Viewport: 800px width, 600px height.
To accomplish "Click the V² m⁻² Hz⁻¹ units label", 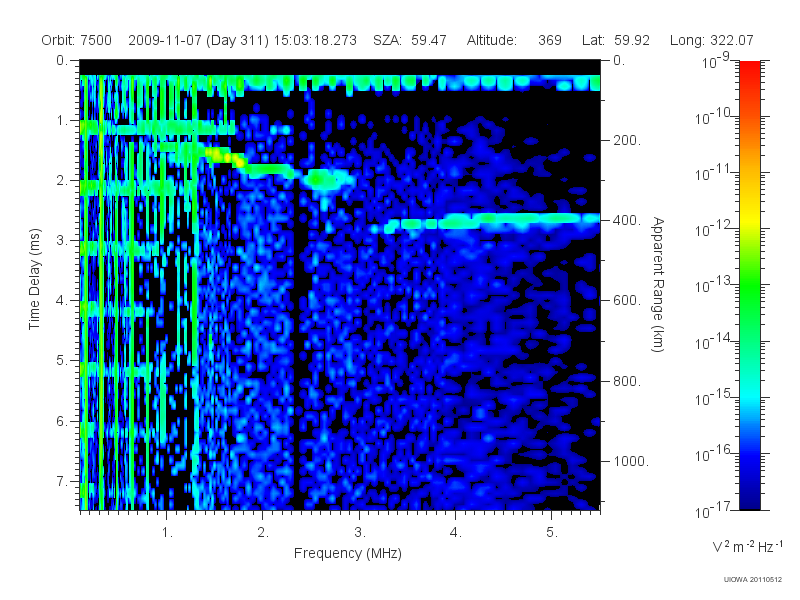I will coord(747,547).
